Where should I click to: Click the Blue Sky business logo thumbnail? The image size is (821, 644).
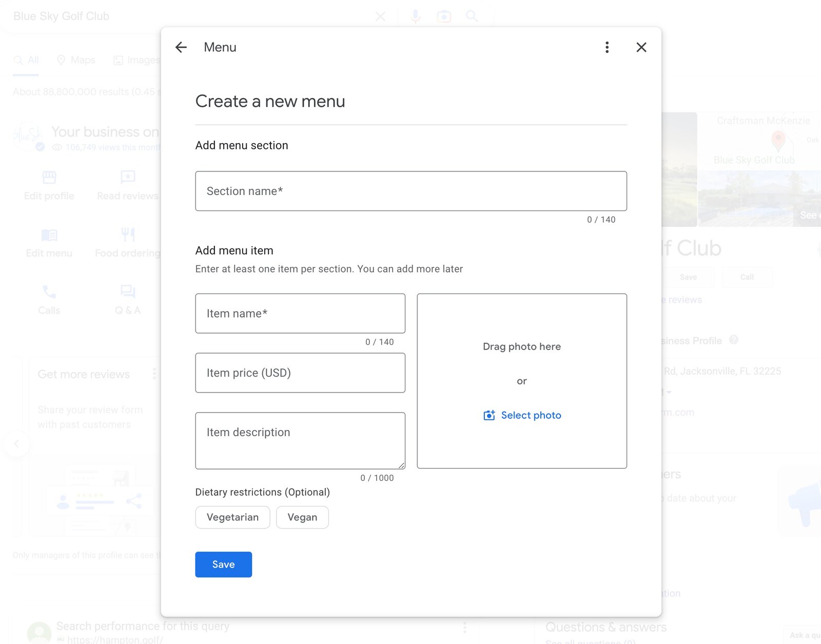(x=28, y=136)
